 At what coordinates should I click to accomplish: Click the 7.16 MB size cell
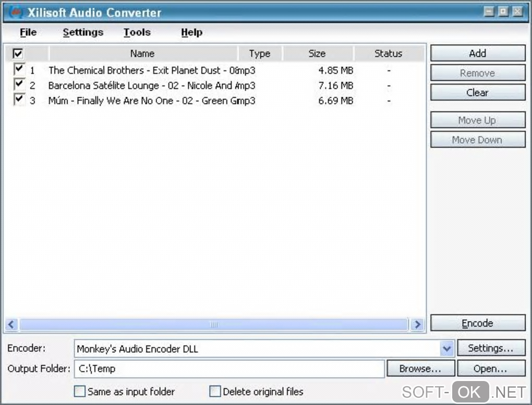336,85
